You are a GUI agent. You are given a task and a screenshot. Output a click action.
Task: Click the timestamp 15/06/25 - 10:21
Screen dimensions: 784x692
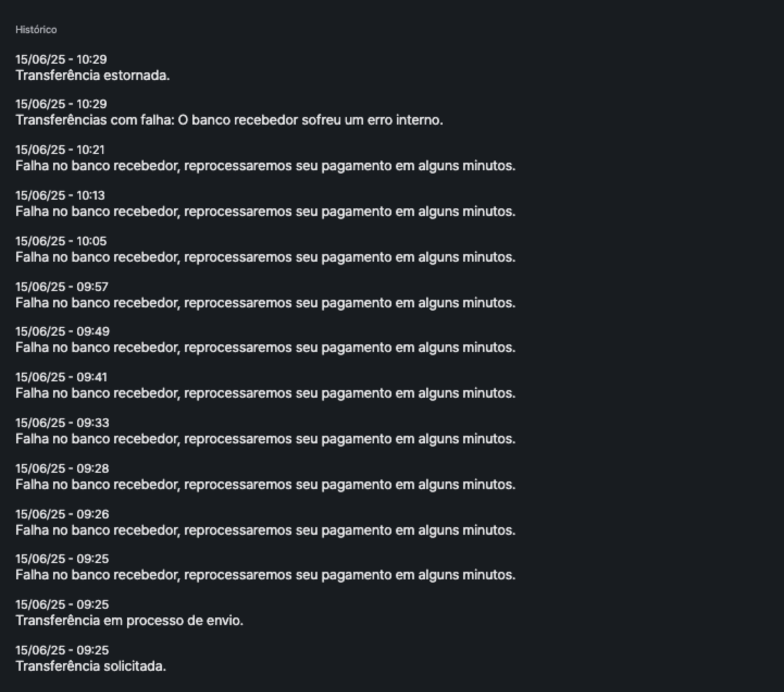click(x=60, y=150)
